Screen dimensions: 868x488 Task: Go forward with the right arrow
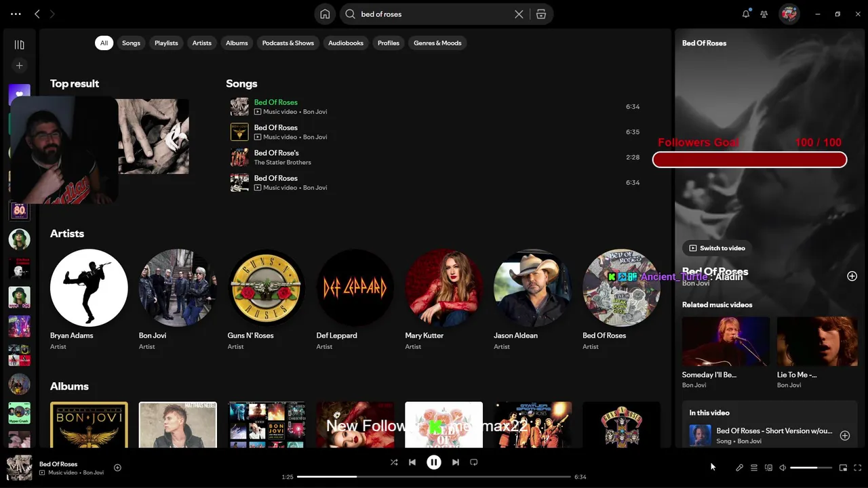click(x=52, y=14)
